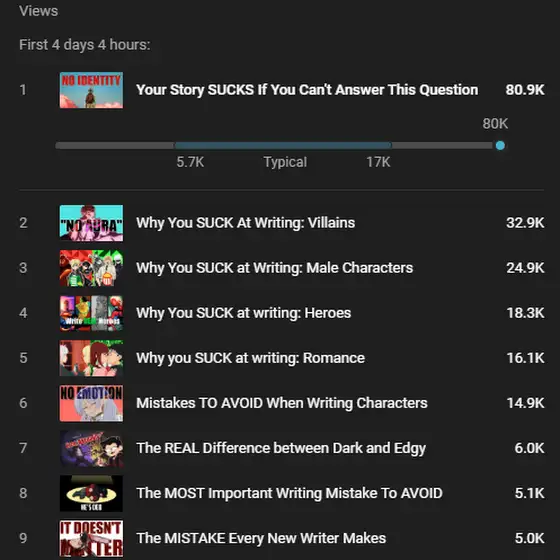The width and height of the screenshot is (560, 560).
Task: Select 'Why you SUCK at writing: Romance' title
Action: pyautogui.click(x=250, y=358)
